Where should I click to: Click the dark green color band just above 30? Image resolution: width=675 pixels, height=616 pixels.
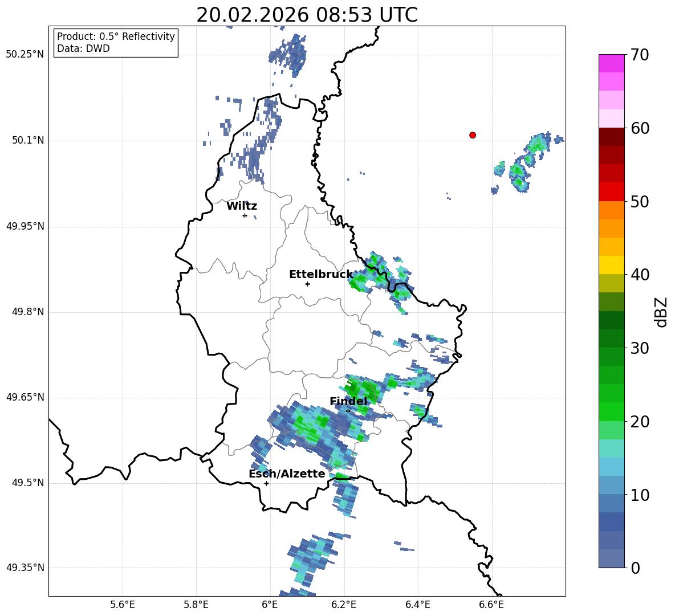click(611, 338)
